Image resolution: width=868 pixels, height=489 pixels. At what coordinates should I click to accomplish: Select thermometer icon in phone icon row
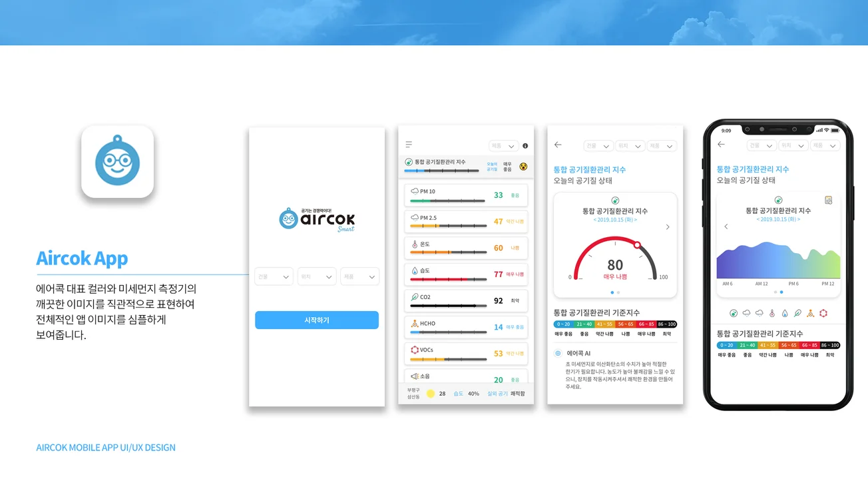pos(772,313)
